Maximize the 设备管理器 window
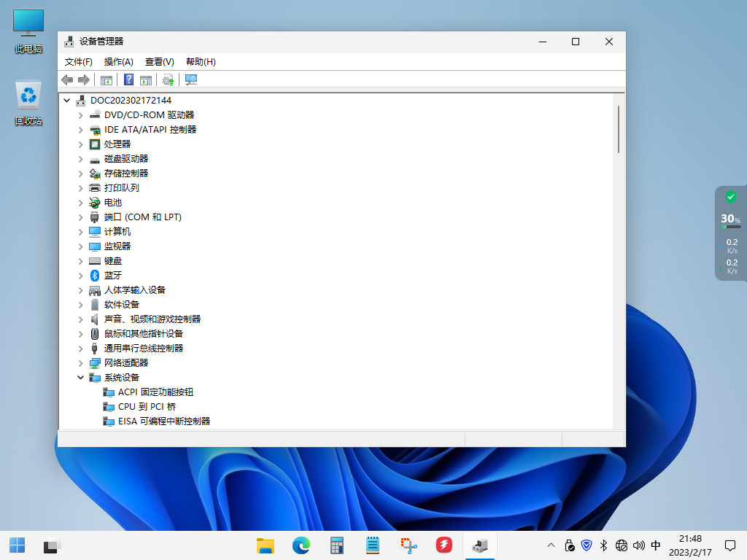Viewport: 747px width, 560px height. 576,42
